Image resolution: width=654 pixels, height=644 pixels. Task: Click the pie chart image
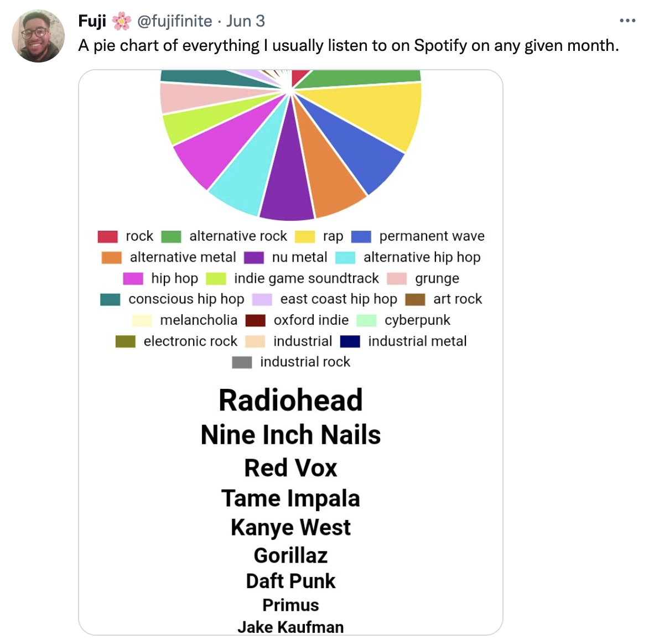click(290, 144)
